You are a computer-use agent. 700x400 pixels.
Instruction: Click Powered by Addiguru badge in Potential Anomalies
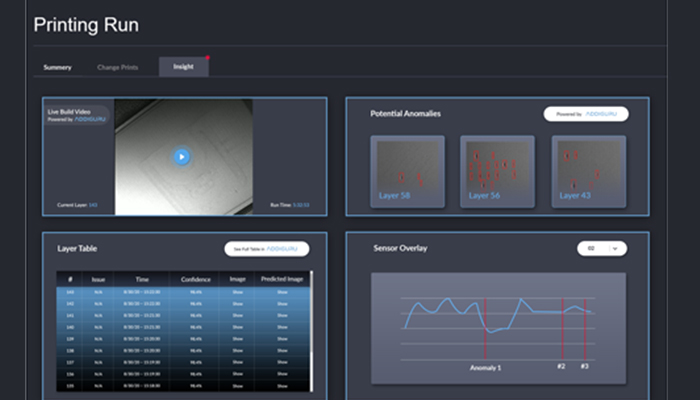tap(586, 114)
